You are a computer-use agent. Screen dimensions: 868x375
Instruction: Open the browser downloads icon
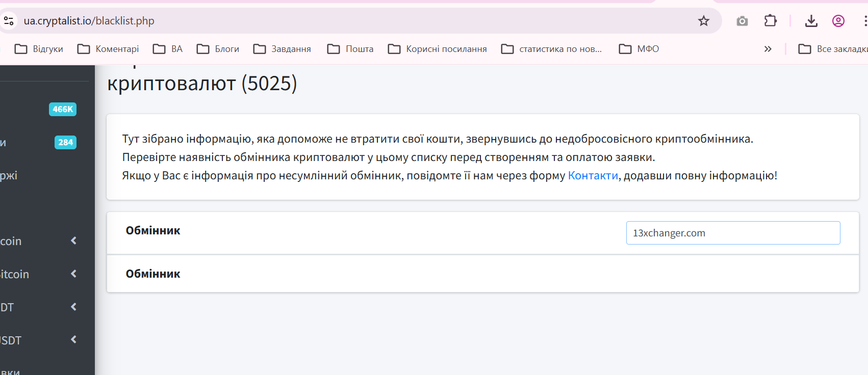click(x=811, y=21)
